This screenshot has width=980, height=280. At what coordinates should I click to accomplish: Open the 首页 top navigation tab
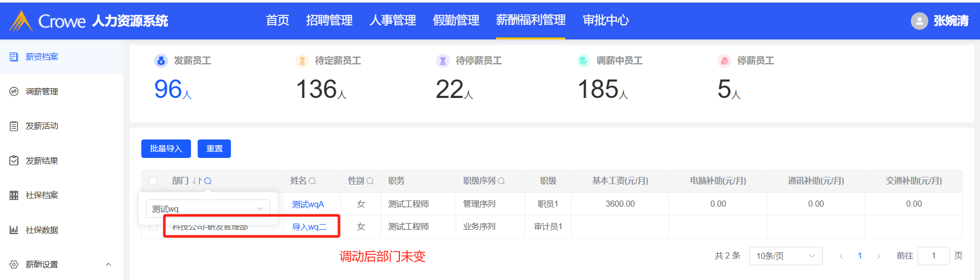[278, 21]
